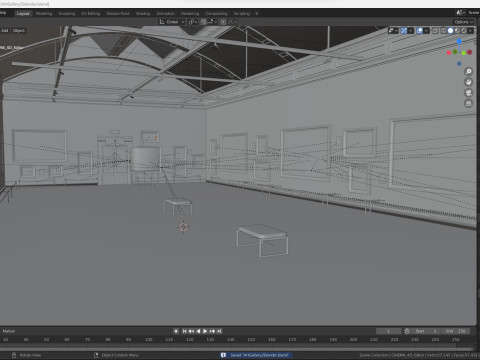Click Object Context Menu status hint

[x=117, y=355]
